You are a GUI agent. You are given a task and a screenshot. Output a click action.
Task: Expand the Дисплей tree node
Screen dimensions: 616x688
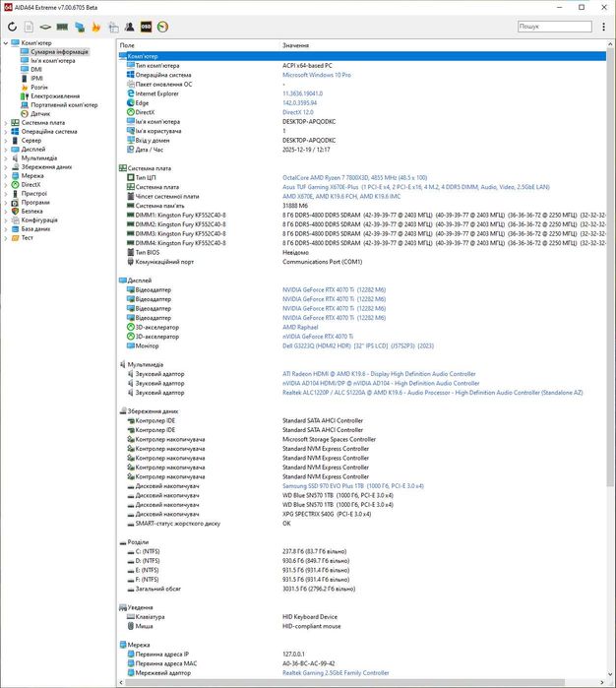(6, 150)
